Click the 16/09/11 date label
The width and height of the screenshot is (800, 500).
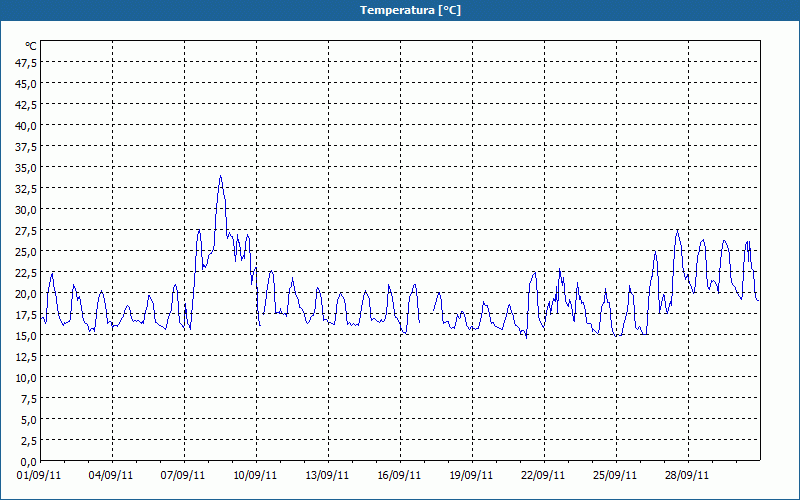tap(399, 476)
